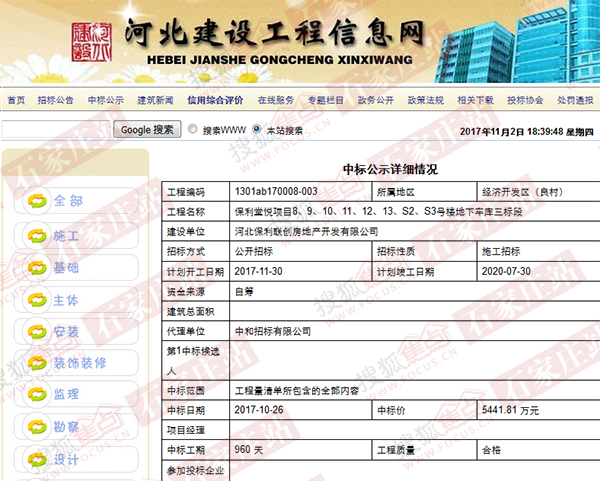Click the arrow icon beside 安装
This screenshot has height=481, width=600.
(x=37, y=331)
